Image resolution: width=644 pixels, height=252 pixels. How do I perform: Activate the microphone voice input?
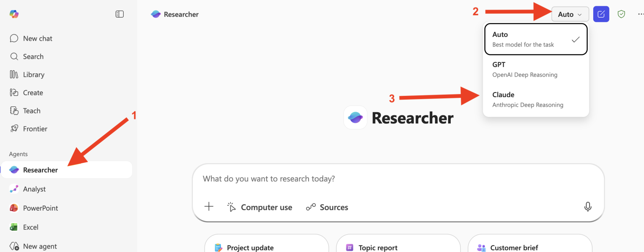pyautogui.click(x=588, y=207)
